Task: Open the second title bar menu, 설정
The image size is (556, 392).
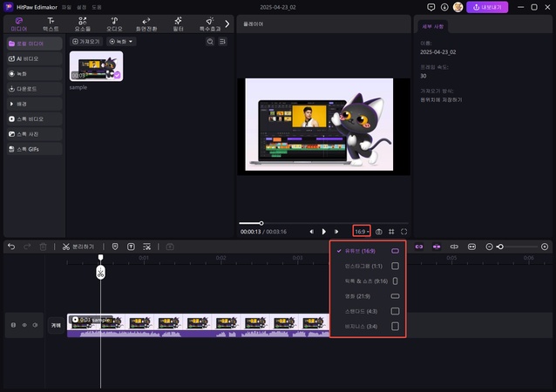Action: (82, 7)
